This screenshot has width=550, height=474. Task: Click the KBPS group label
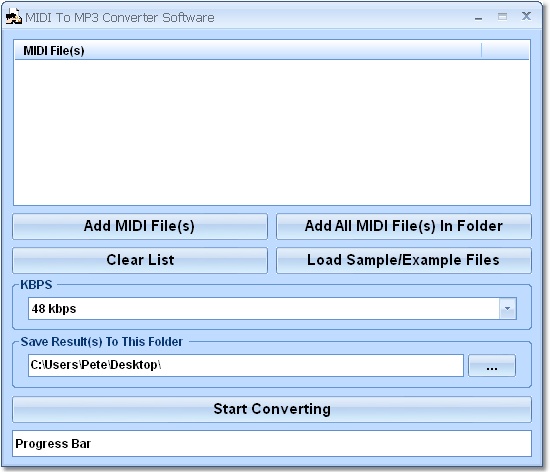[x=36, y=285]
